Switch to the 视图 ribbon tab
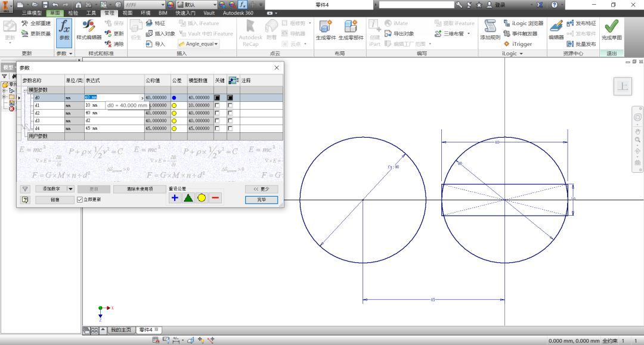Viewport: 644px width, 345px height. (128, 13)
